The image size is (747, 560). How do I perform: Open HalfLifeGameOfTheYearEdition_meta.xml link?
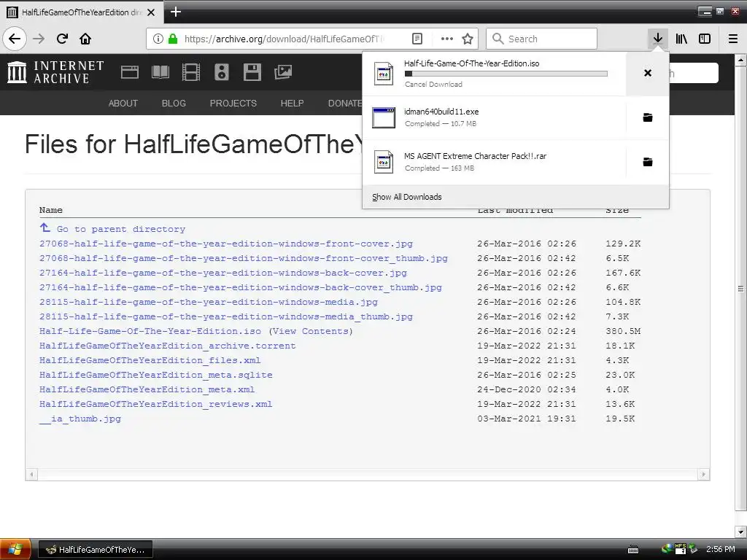pos(147,389)
